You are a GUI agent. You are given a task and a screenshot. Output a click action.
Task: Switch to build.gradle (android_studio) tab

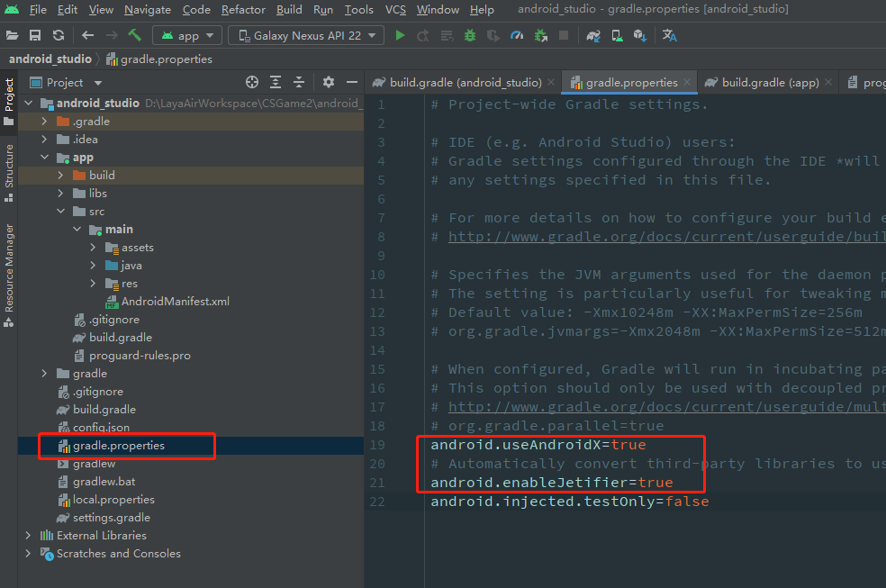coord(464,83)
